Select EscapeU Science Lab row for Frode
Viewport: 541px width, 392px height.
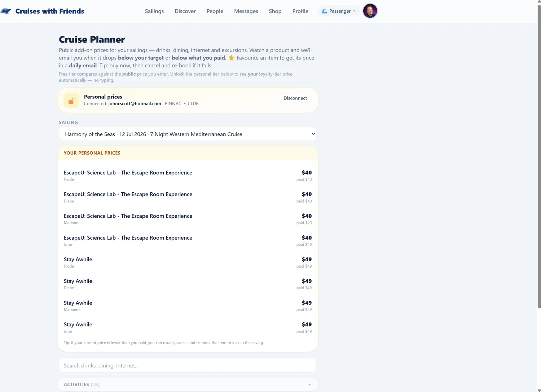point(188,175)
